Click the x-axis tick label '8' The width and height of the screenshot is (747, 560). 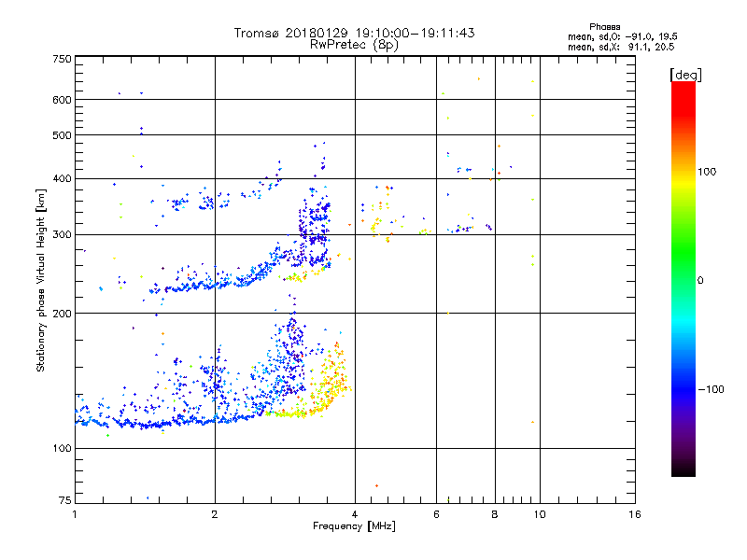tap(495, 514)
